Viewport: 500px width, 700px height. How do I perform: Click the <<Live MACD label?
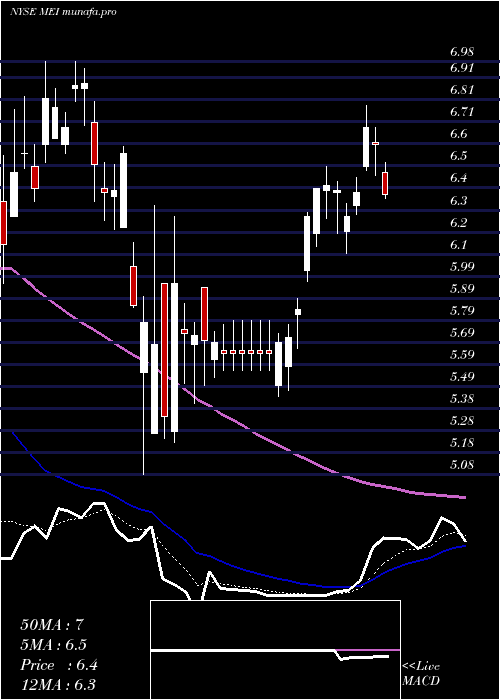pyautogui.click(x=421, y=674)
